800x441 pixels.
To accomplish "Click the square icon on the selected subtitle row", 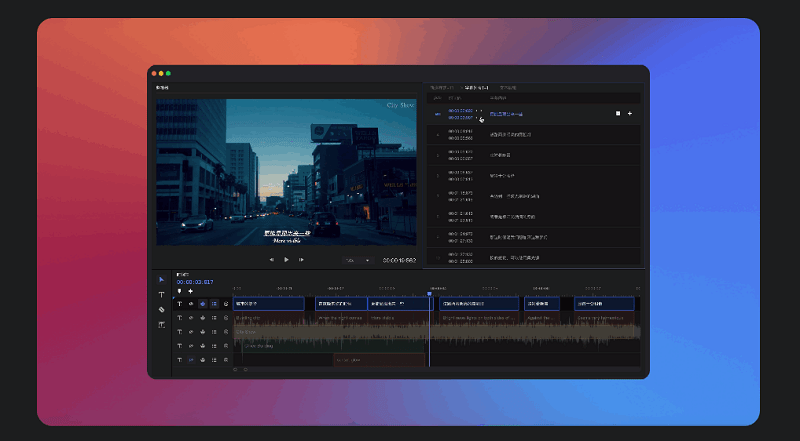I will pyautogui.click(x=618, y=113).
